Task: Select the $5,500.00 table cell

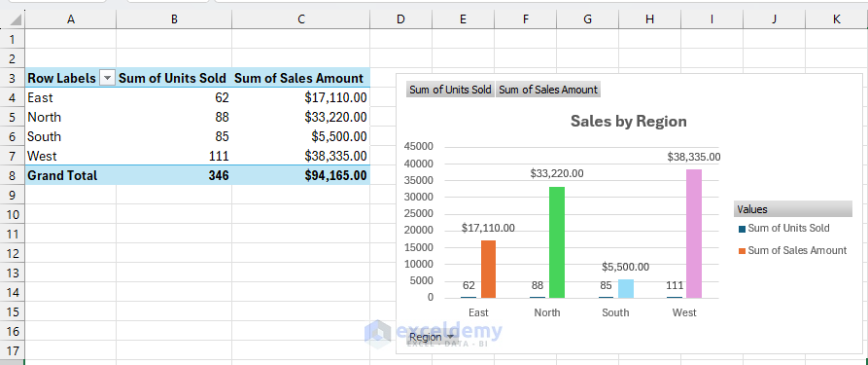Action: pyautogui.click(x=301, y=136)
